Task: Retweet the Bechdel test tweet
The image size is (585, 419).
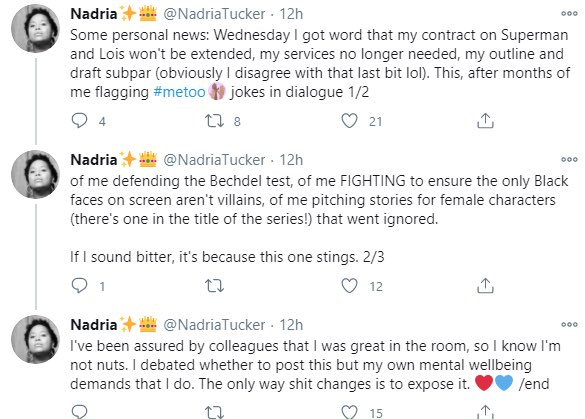Action: 215,286
